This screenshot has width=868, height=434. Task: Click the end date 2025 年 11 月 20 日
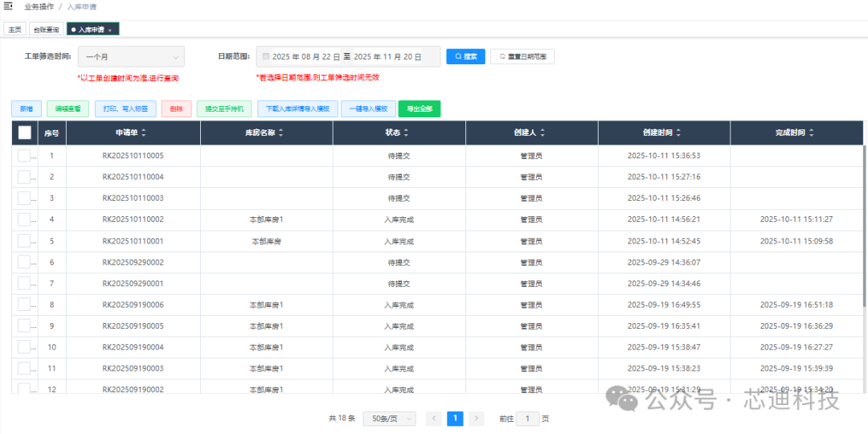pyautogui.click(x=387, y=56)
